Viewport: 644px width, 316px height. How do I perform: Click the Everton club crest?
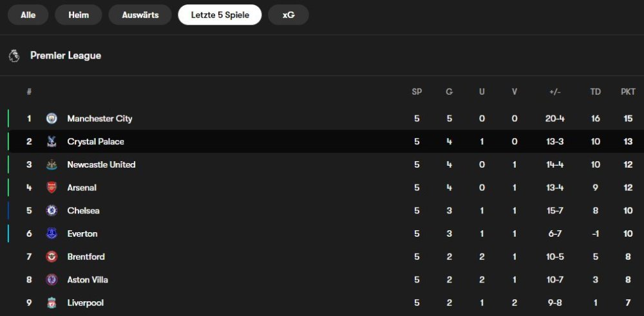(x=52, y=233)
